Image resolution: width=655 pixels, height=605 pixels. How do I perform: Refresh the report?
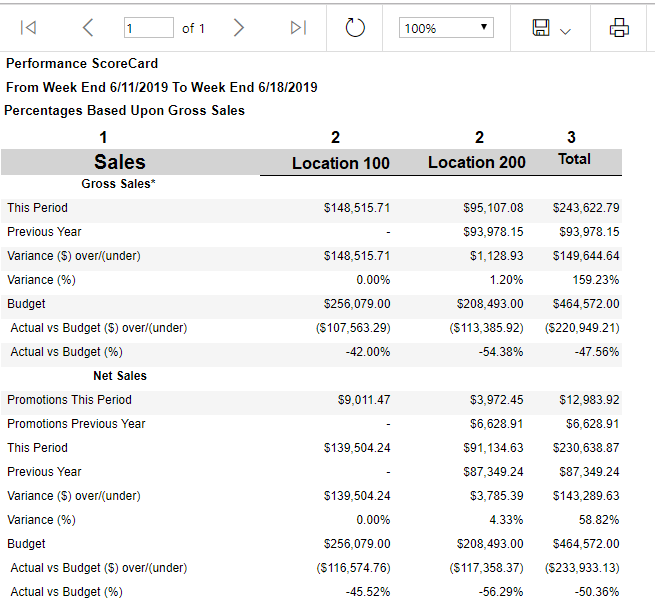pyautogui.click(x=355, y=28)
